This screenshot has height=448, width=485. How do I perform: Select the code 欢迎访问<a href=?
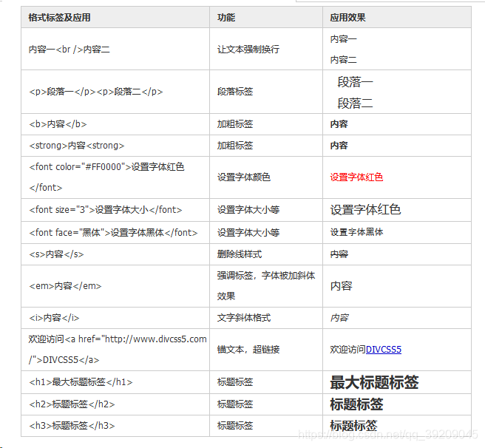(x=64, y=339)
